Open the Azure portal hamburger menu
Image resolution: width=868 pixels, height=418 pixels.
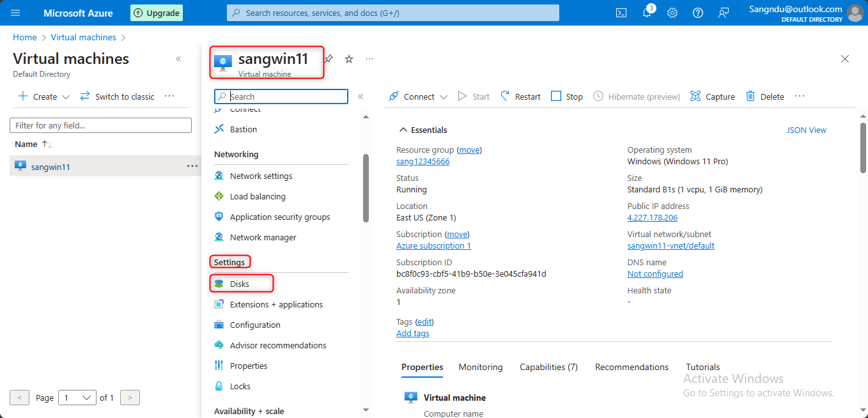(15, 13)
